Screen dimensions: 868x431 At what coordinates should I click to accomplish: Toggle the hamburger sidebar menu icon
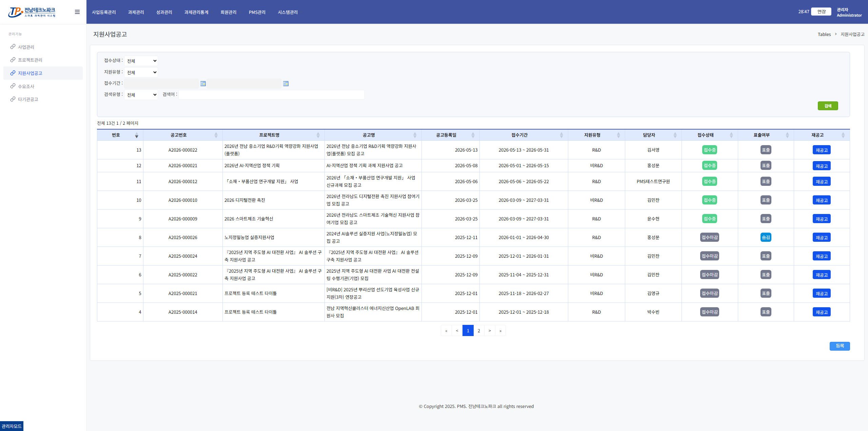[77, 12]
